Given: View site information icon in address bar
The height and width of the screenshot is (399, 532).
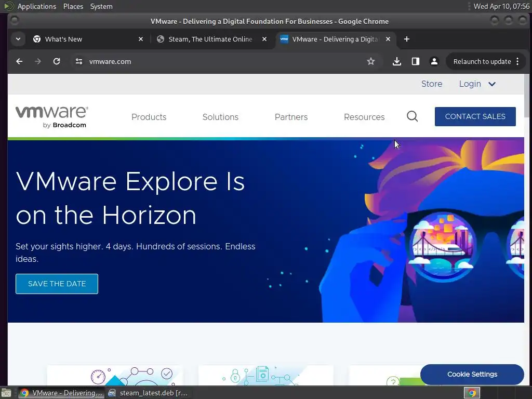Looking at the screenshot, I should pyautogui.click(x=79, y=61).
